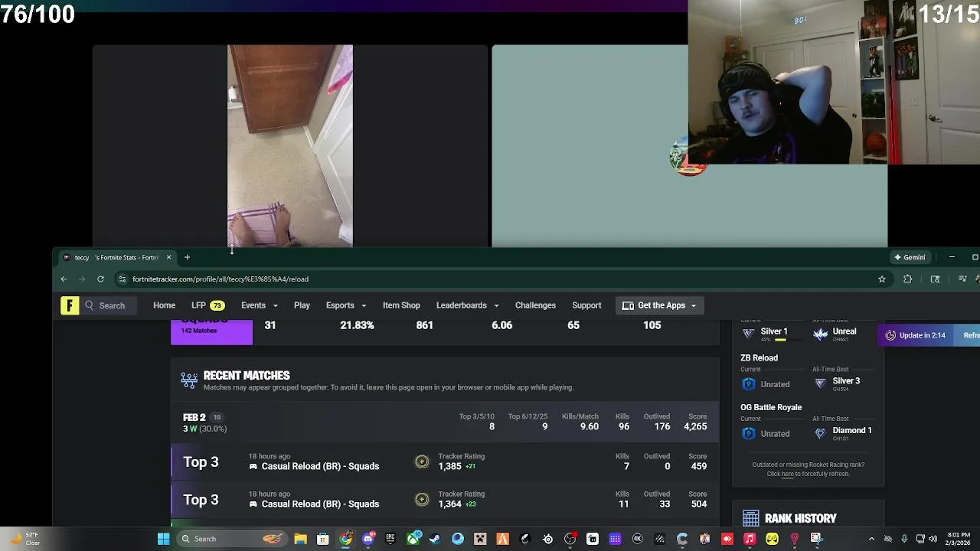
Task: Click 'here' link to forcefully refresh
Action: click(x=788, y=474)
